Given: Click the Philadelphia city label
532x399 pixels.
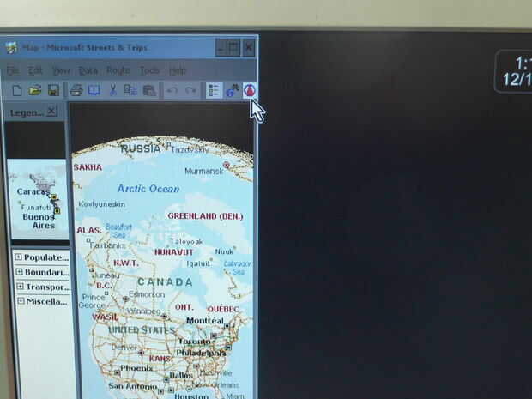Looking at the screenshot, I should pos(201,353).
